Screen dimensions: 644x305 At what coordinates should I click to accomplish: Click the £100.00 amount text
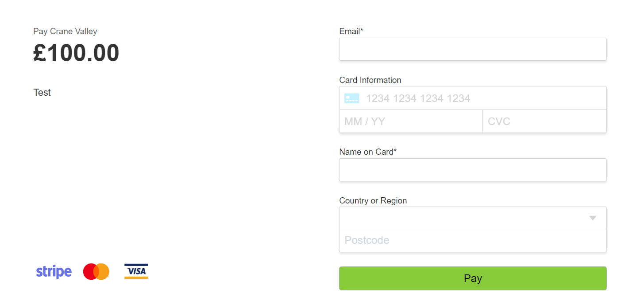[76, 53]
